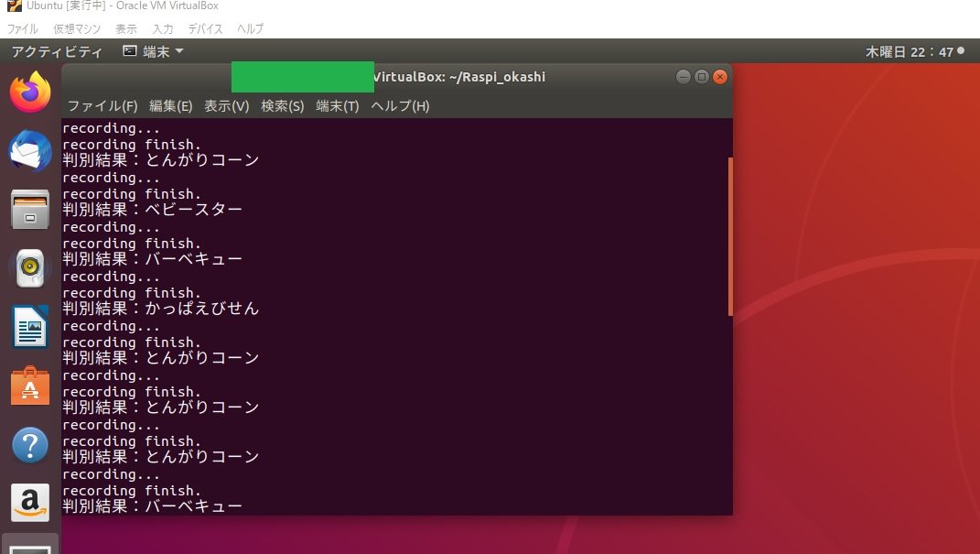Click the last line 判別結果：バーベキュー
Viewport: 980px width, 554px height.
[x=152, y=505]
